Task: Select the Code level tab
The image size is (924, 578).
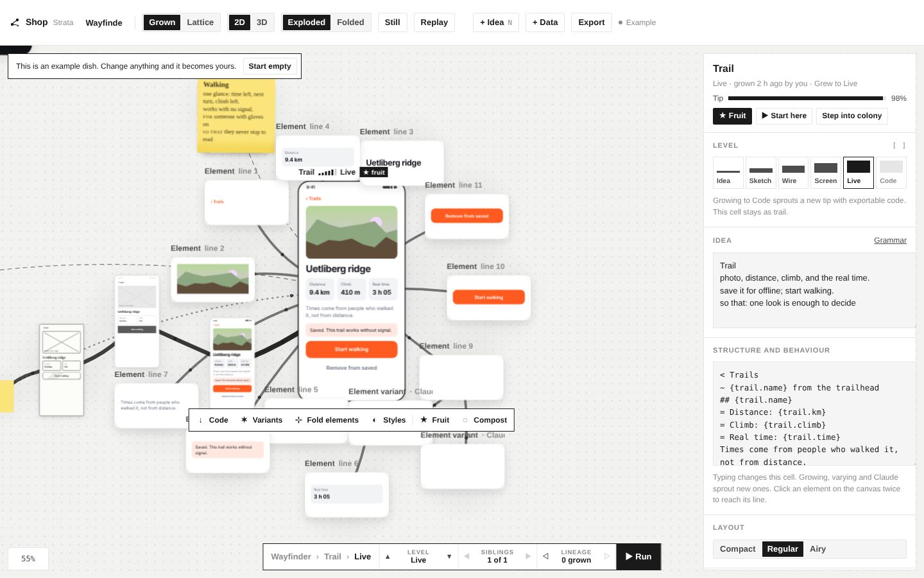Action: tap(891, 173)
